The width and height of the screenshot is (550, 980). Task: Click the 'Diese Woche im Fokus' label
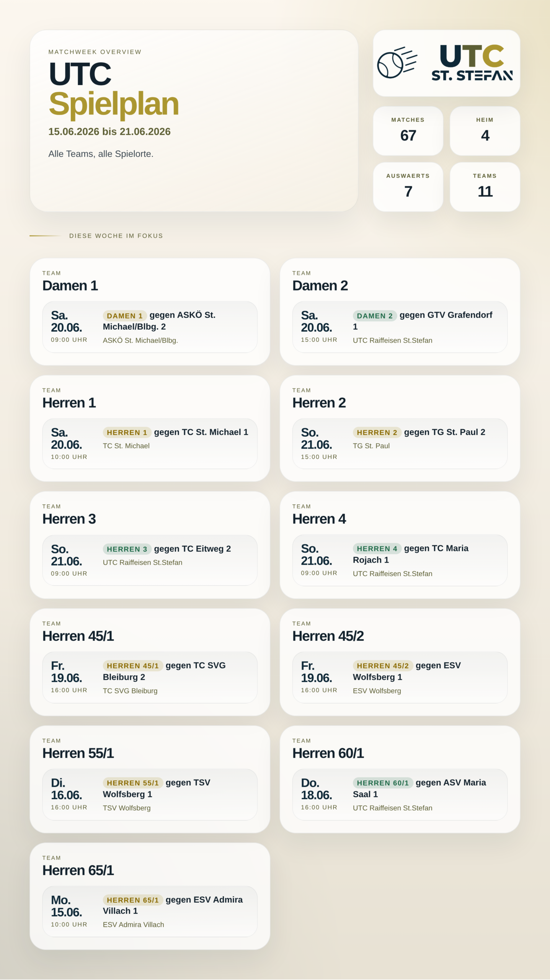click(116, 236)
